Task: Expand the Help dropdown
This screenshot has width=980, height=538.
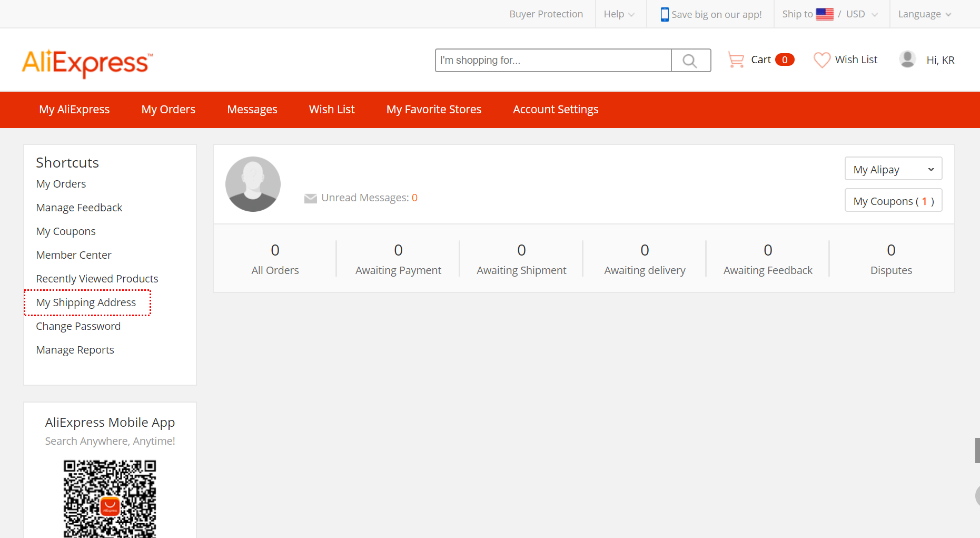Action: [619, 14]
